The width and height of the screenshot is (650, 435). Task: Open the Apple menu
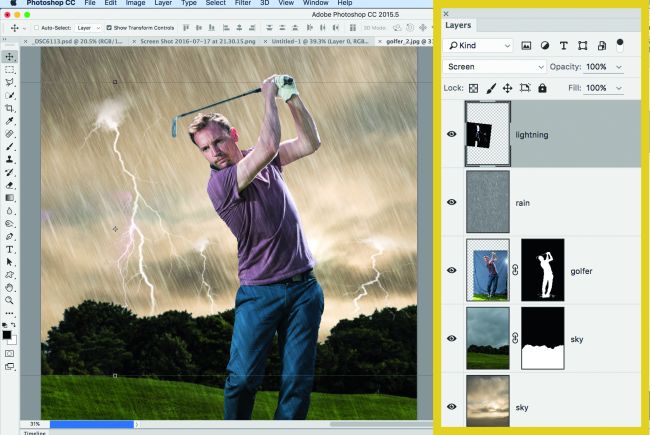tap(14, 3)
